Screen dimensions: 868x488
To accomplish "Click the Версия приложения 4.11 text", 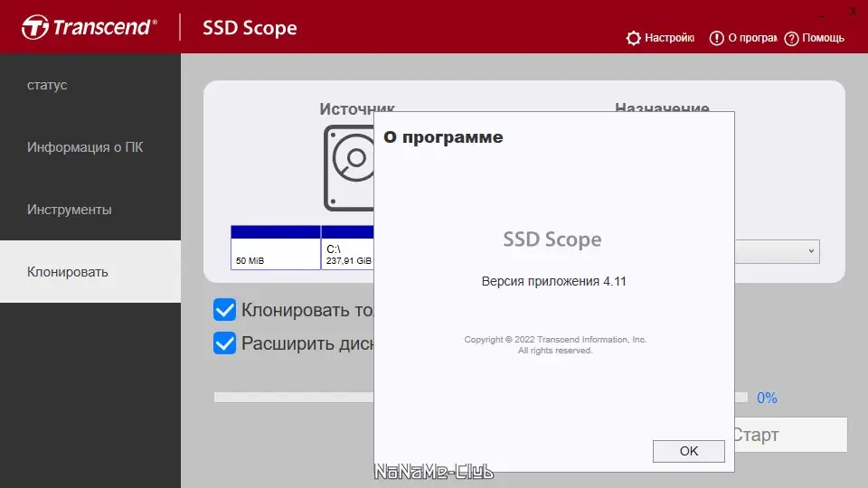I will 553,281.
